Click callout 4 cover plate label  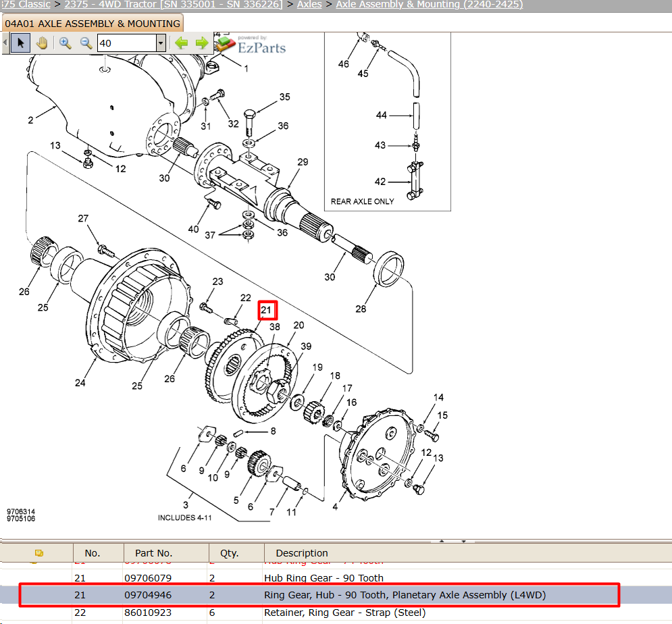(335, 507)
